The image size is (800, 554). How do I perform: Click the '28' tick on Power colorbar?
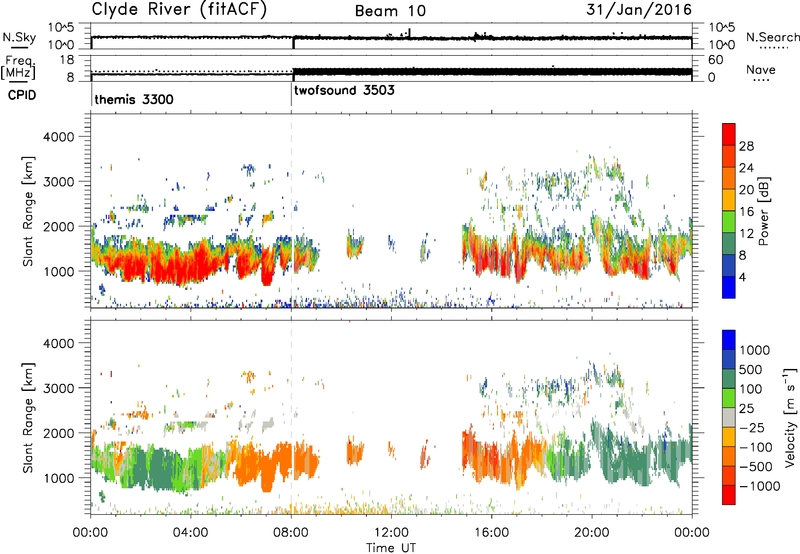pyautogui.click(x=746, y=146)
